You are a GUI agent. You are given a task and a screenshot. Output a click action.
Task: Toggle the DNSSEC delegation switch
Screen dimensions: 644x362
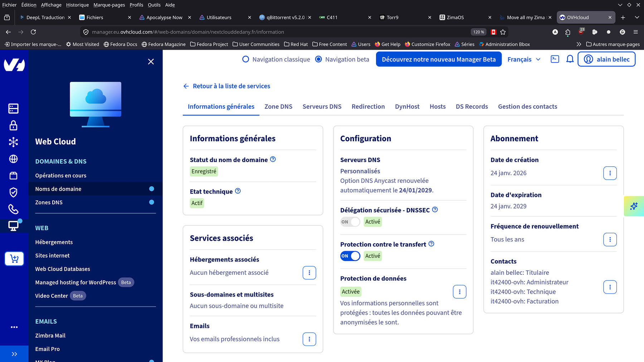[x=350, y=222]
